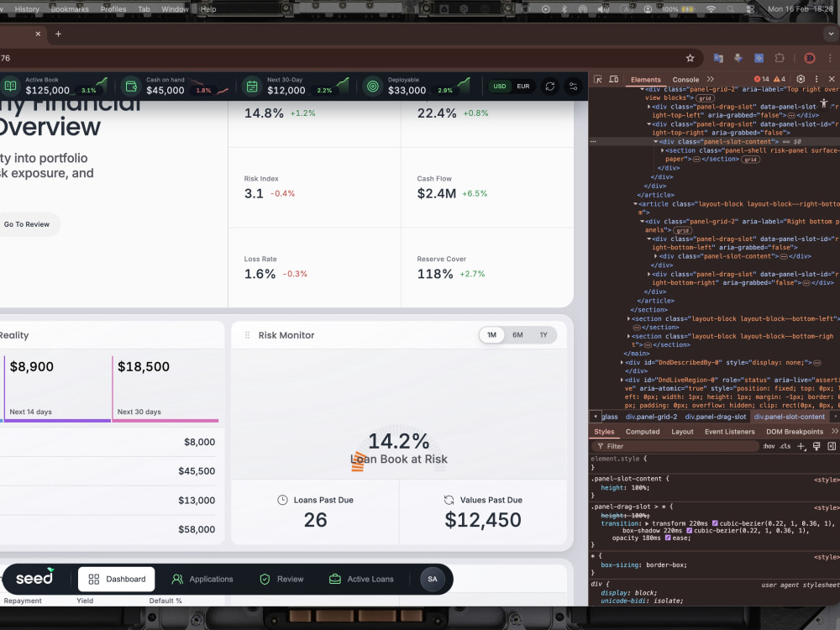The height and width of the screenshot is (630, 840).
Task: Click the seed logo in bottom nav
Action: 34,578
